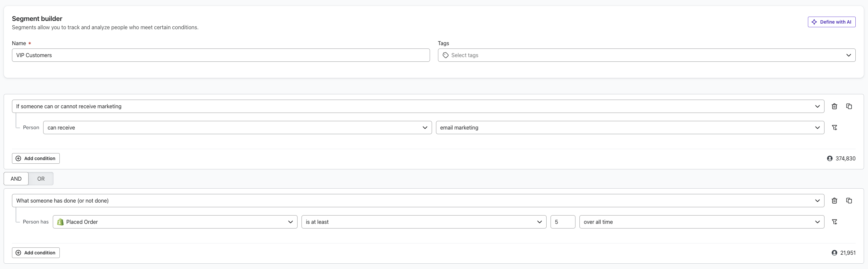
Task: Change the Placed Order metric dropdown
Action: pos(175,222)
